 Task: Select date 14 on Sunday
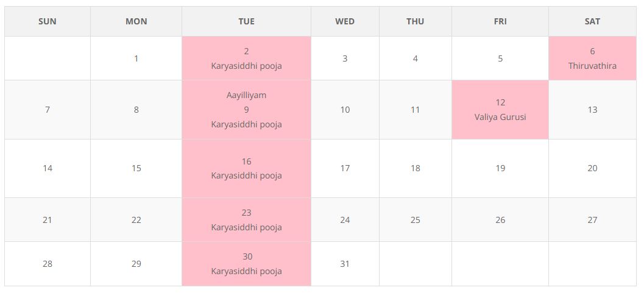48,168
